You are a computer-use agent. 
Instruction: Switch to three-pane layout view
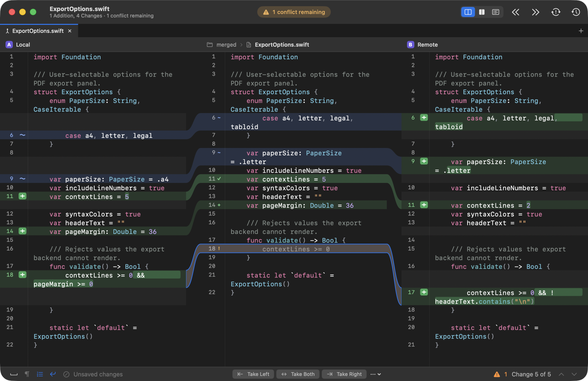(468, 12)
